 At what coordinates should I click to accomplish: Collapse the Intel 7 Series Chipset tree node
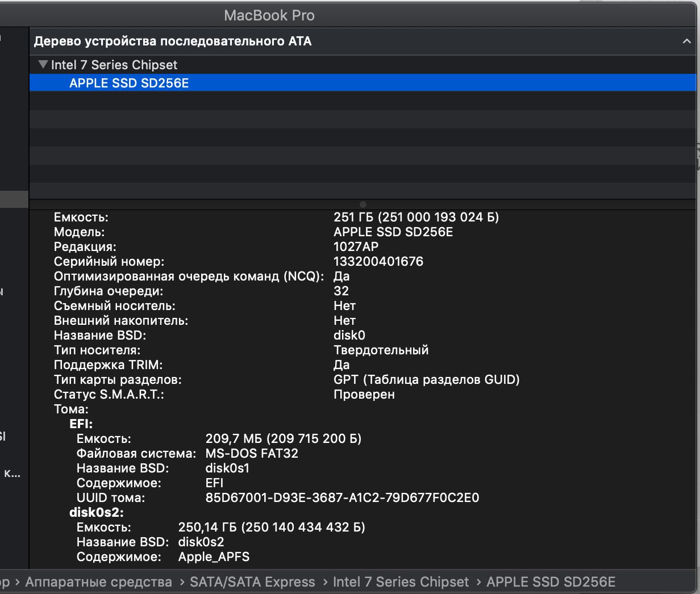(x=43, y=65)
